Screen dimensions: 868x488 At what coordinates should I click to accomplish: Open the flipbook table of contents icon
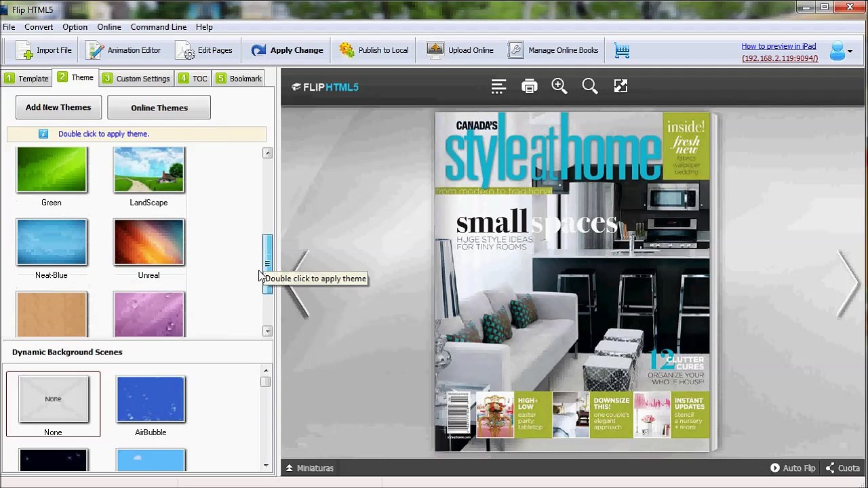click(498, 87)
